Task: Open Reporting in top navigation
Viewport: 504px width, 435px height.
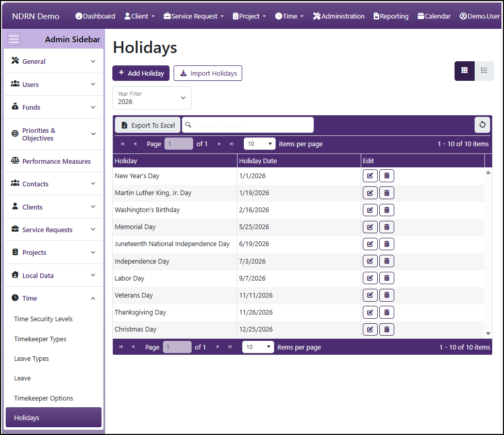Action: pyautogui.click(x=391, y=16)
